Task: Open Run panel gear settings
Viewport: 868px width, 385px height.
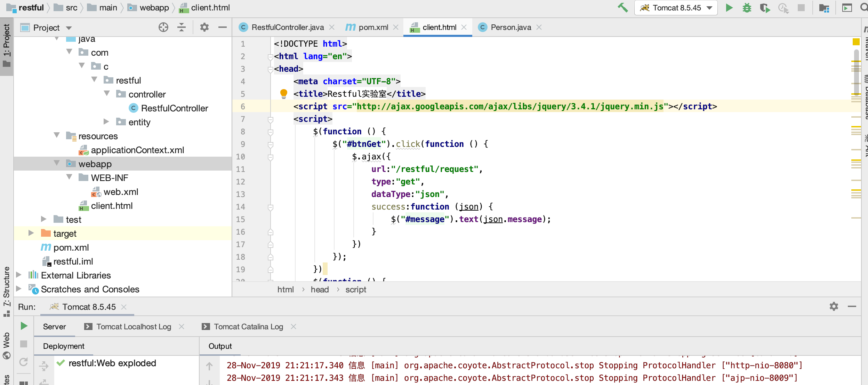Action: click(x=834, y=306)
